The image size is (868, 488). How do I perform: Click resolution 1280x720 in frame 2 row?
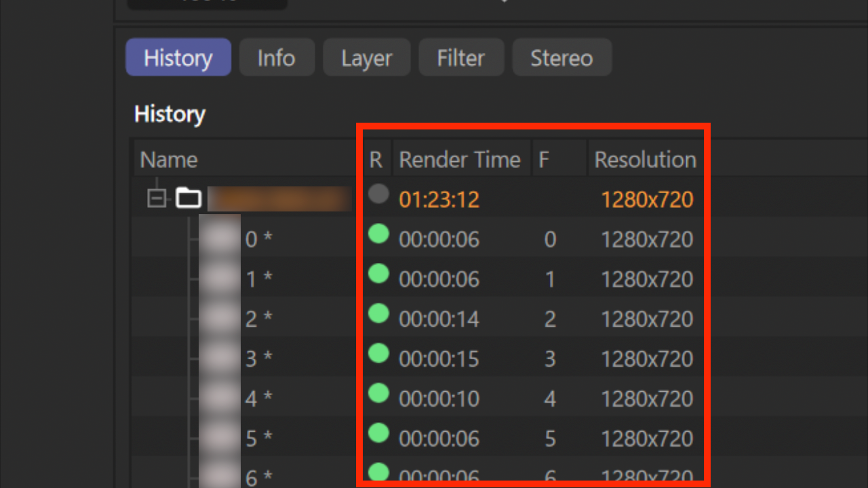click(647, 319)
